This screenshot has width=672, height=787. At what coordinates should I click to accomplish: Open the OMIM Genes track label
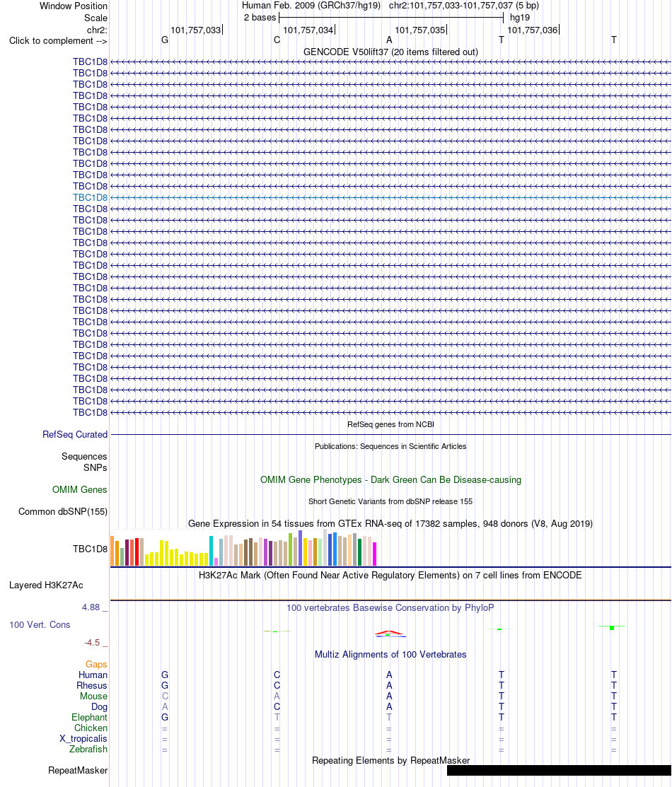click(79, 489)
